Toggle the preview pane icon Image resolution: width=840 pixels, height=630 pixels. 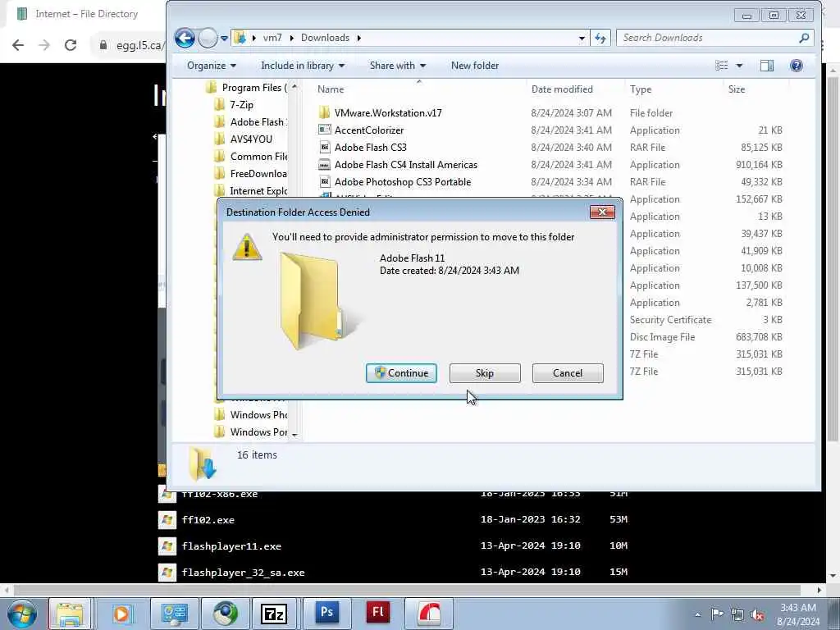[767, 66]
